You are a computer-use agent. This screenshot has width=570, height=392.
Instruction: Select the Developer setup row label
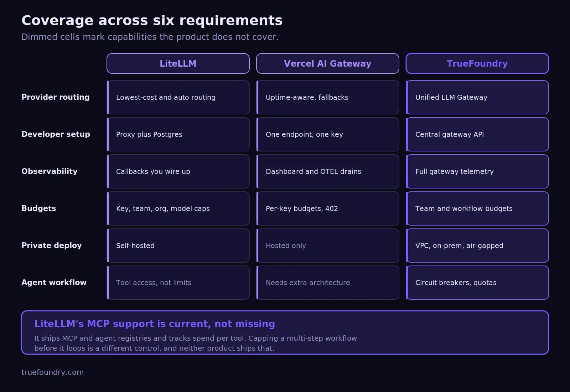pos(56,134)
